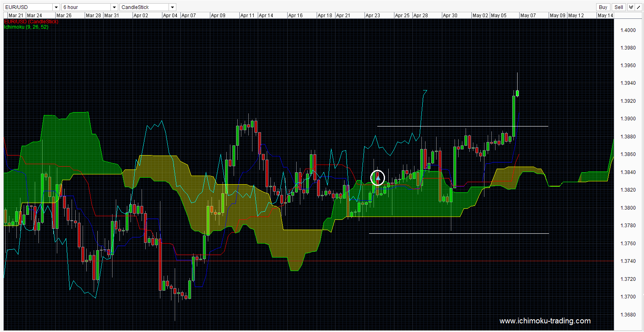Click the Apr 21 date label

click(343, 15)
